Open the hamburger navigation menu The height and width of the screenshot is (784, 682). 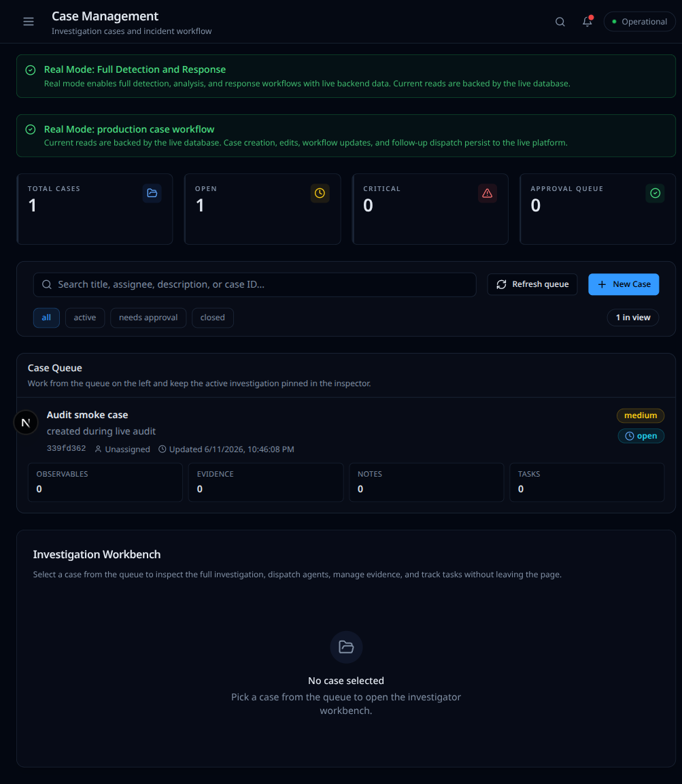click(29, 22)
